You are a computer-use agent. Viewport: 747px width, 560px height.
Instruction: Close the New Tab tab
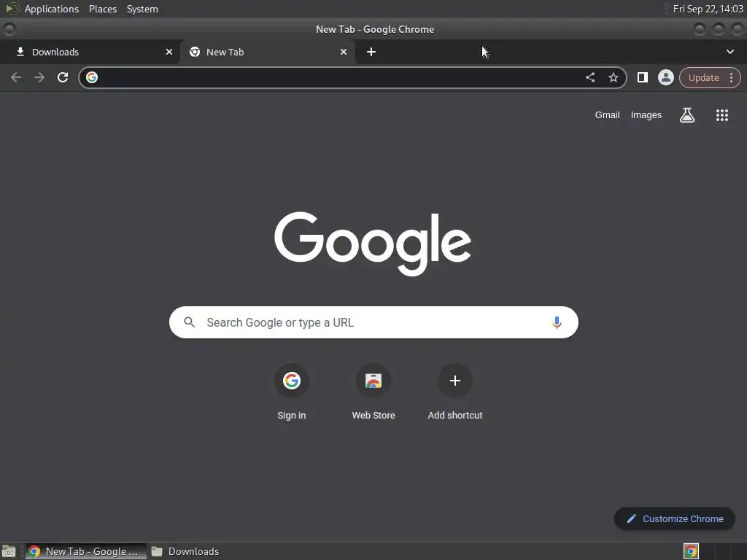coord(344,52)
